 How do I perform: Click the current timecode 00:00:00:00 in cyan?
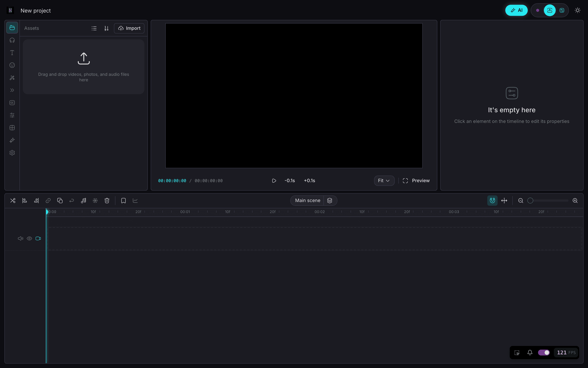coord(172,181)
